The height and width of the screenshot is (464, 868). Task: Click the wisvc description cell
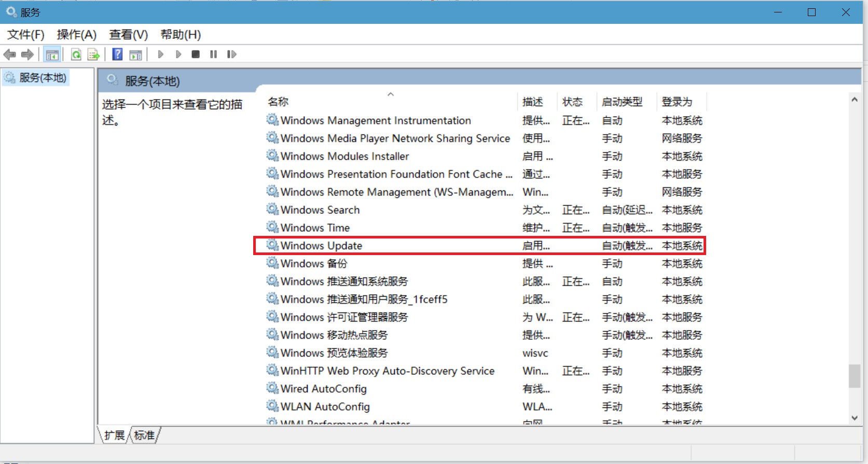click(535, 353)
